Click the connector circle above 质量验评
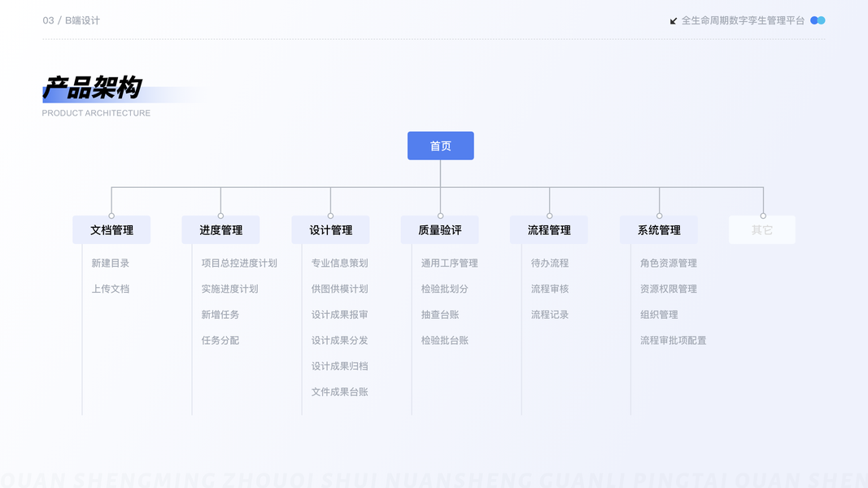The height and width of the screenshot is (488, 868). (x=440, y=216)
